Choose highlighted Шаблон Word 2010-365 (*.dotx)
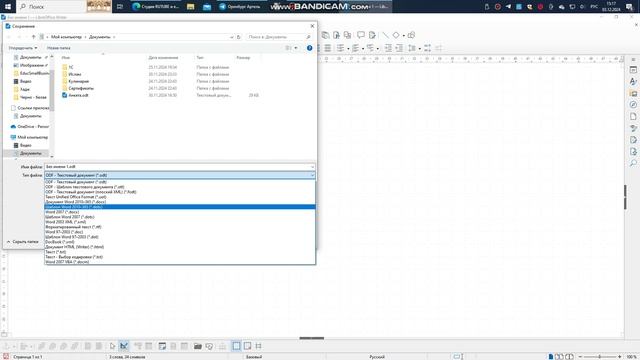Screen dimensions: 640x360 point(180,207)
